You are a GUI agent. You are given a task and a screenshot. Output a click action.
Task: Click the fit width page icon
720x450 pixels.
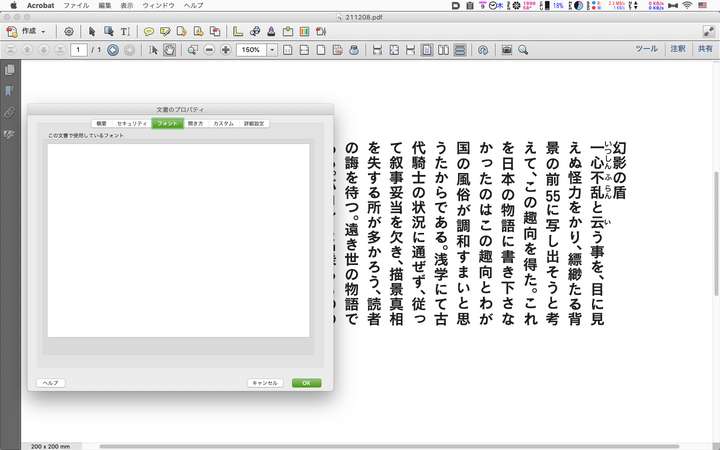click(x=304, y=50)
